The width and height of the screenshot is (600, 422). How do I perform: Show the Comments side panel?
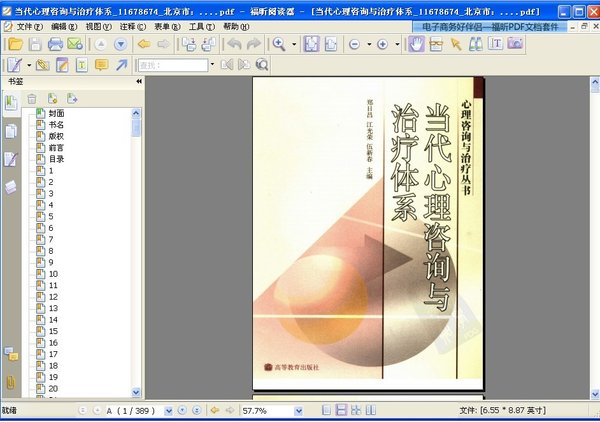point(11,354)
